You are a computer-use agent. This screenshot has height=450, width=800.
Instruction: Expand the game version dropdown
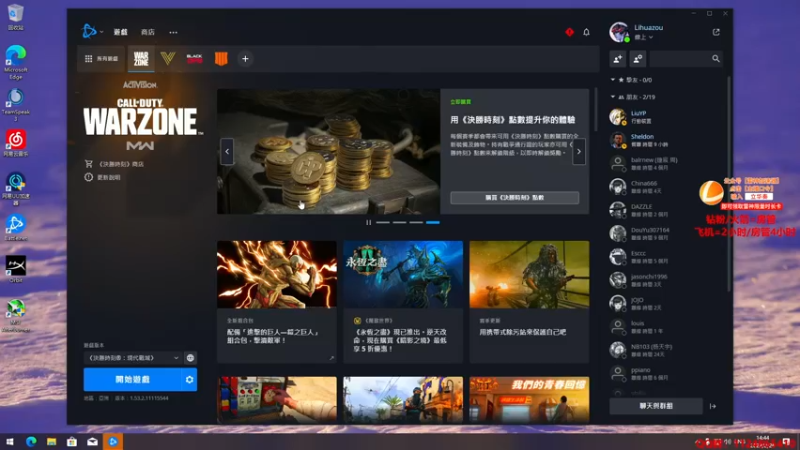(133, 358)
